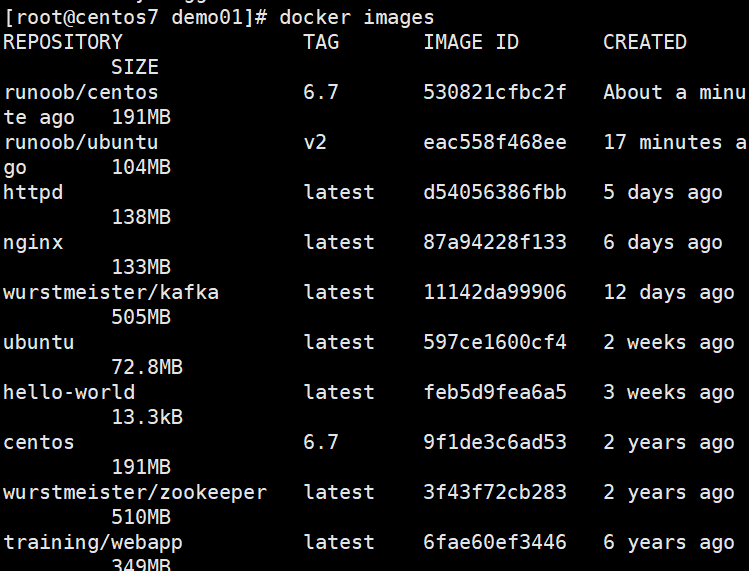
Task: Click the 133MB size value
Action: click(x=141, y=267)
